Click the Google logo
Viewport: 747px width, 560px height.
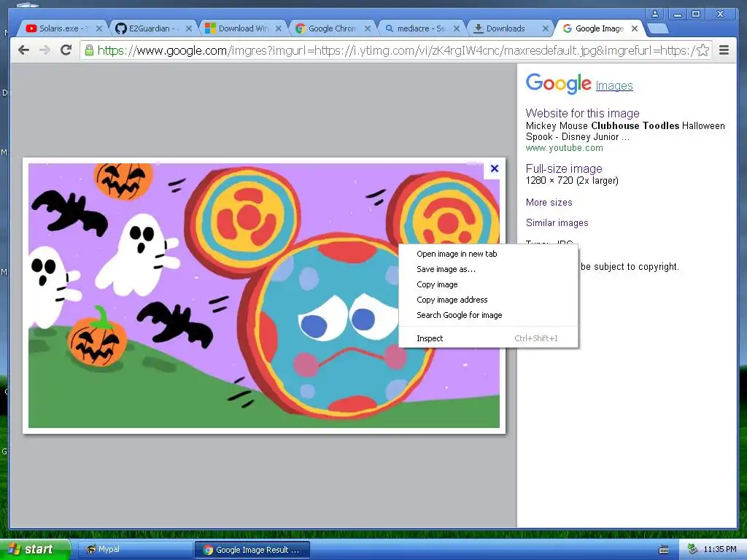click(x=558, y=84)
